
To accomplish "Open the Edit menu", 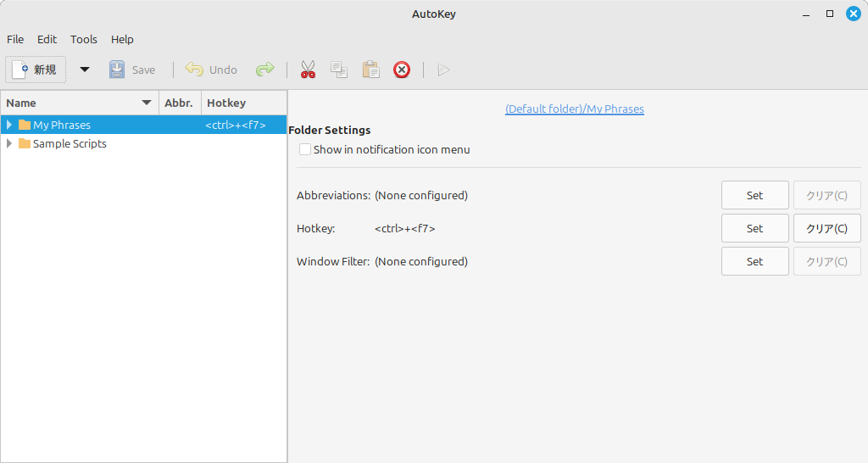I will [x=47, y=39].
